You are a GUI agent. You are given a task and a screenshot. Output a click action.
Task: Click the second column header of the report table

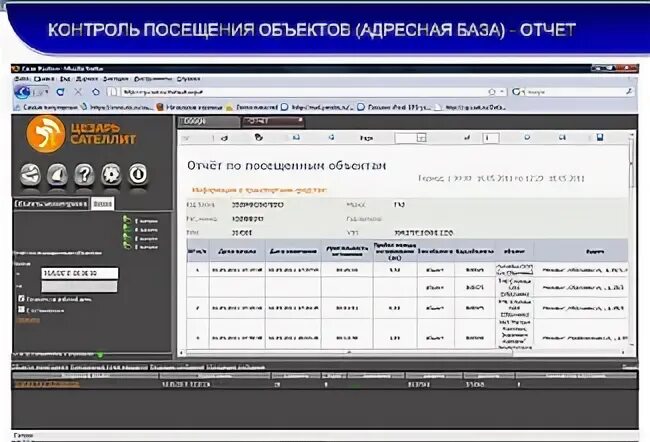[237, 251]
